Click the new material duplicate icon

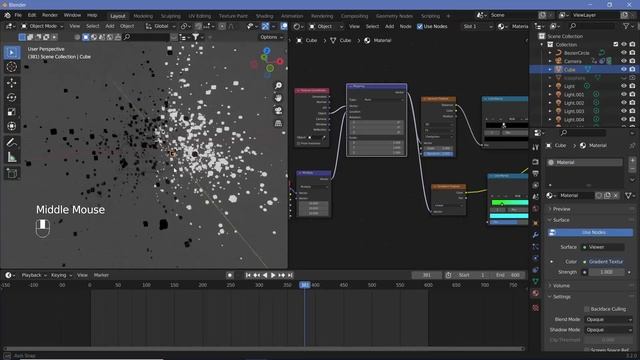(x=607, y=196)
